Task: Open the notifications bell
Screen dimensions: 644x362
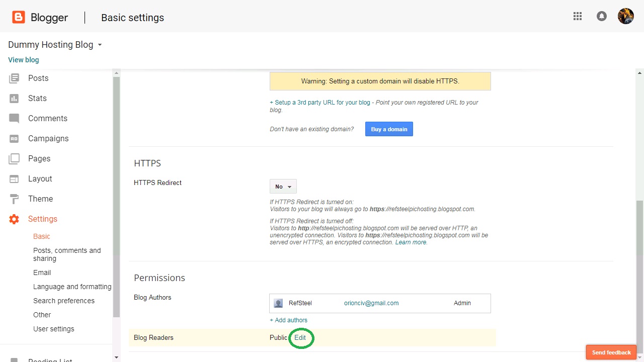Action: pyautogui.click(x=602, y=16)
